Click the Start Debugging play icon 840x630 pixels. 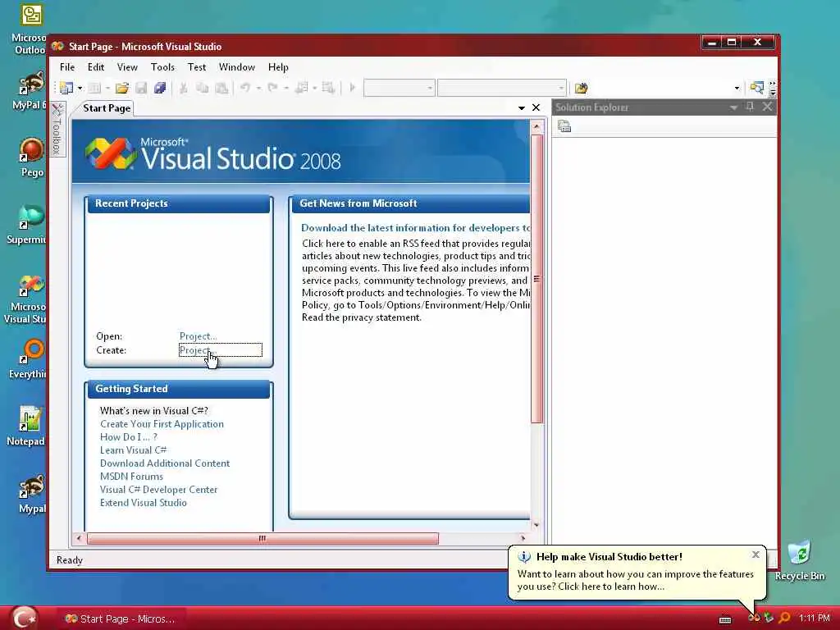[353, 88]
